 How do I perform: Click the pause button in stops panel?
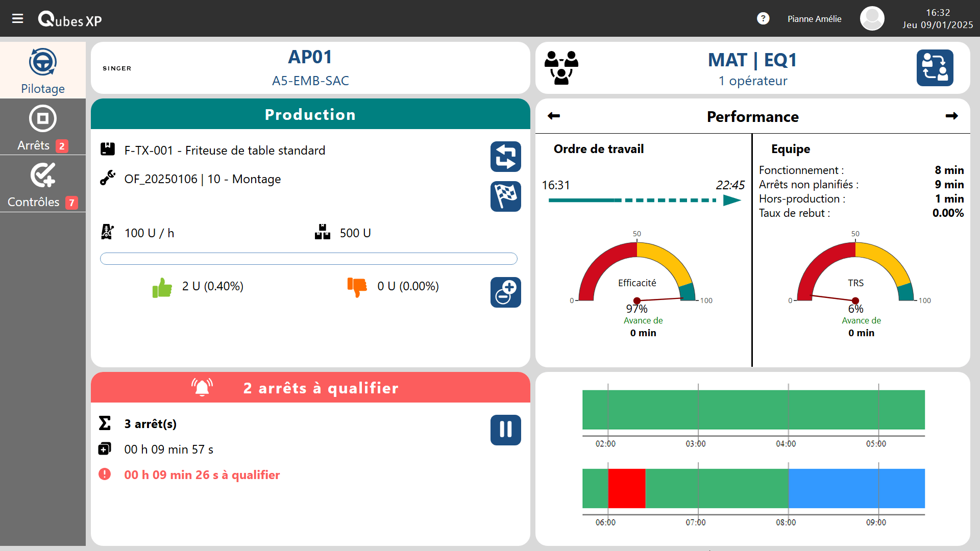505,430
